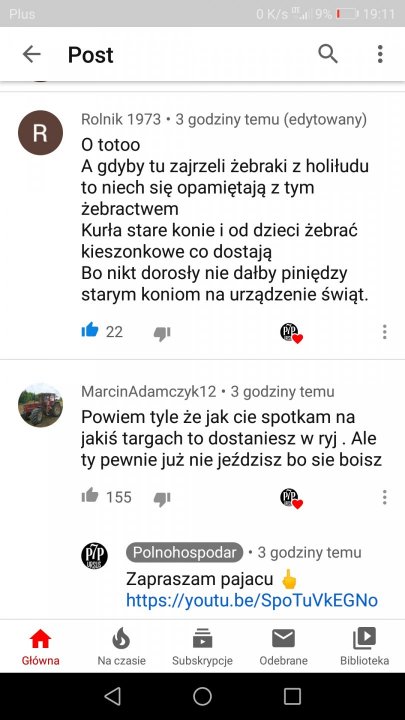This screenshot has height=720, width=405.
Task: Dislike MarcinAdamczyk12's comment
Action: tap(162, 498)
